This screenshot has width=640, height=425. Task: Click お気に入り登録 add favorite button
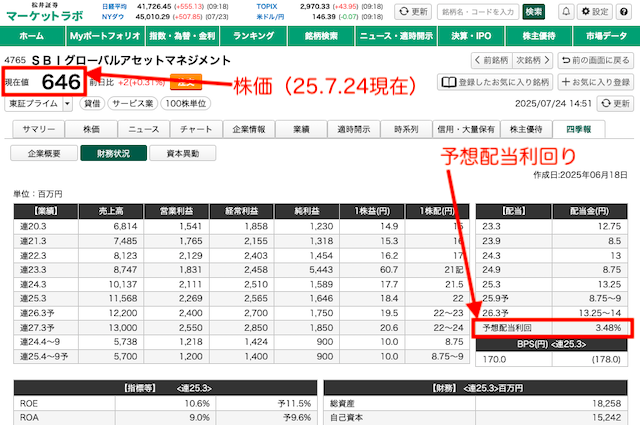click(596, 82)
